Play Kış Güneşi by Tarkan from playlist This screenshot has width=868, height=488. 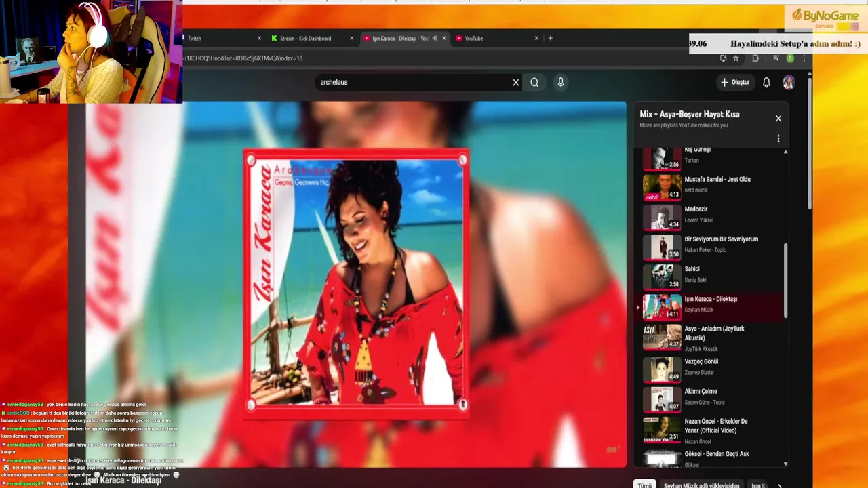pos(662,159)
